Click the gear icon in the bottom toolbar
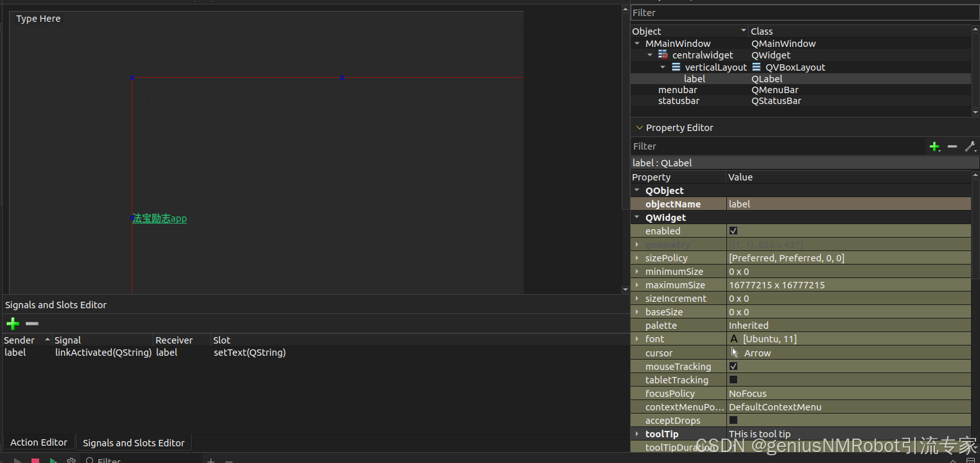Viewport: 980px width, 463px height. [x=71, y=460]
